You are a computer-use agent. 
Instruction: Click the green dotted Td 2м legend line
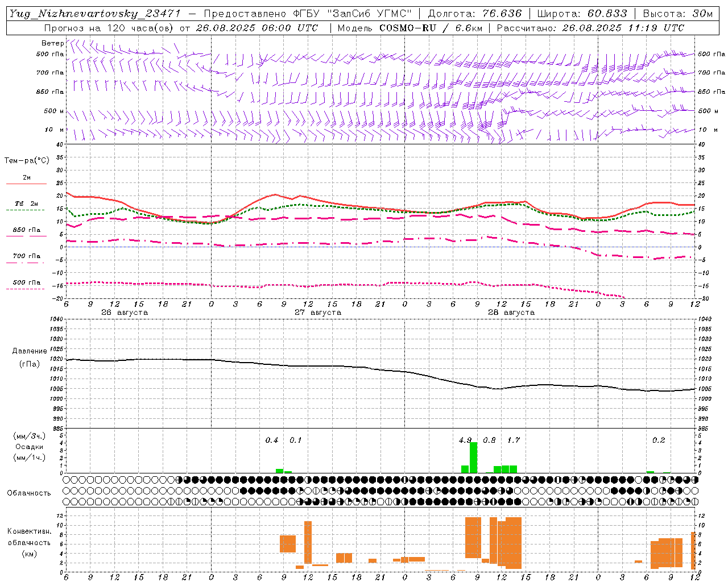click(25, 210)
